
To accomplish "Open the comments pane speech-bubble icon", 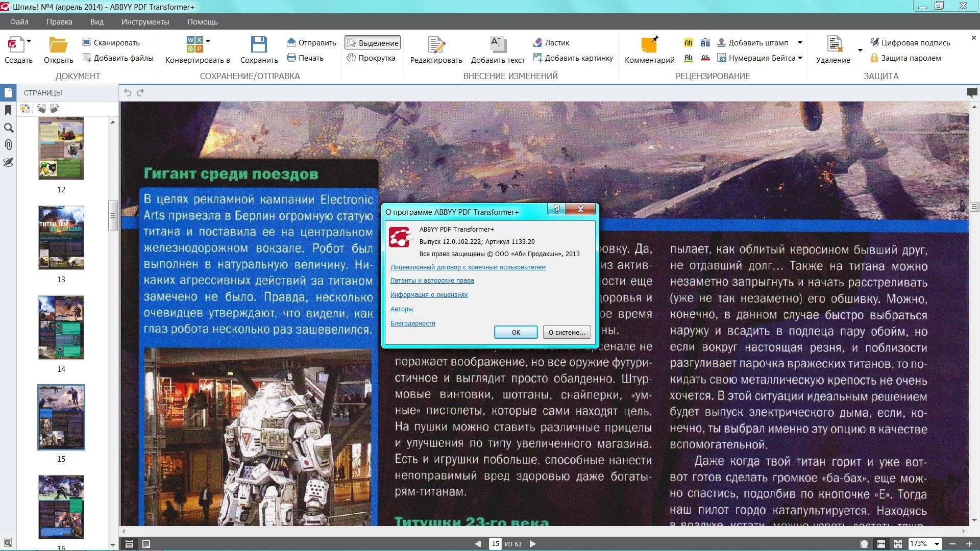I will 972,93.
